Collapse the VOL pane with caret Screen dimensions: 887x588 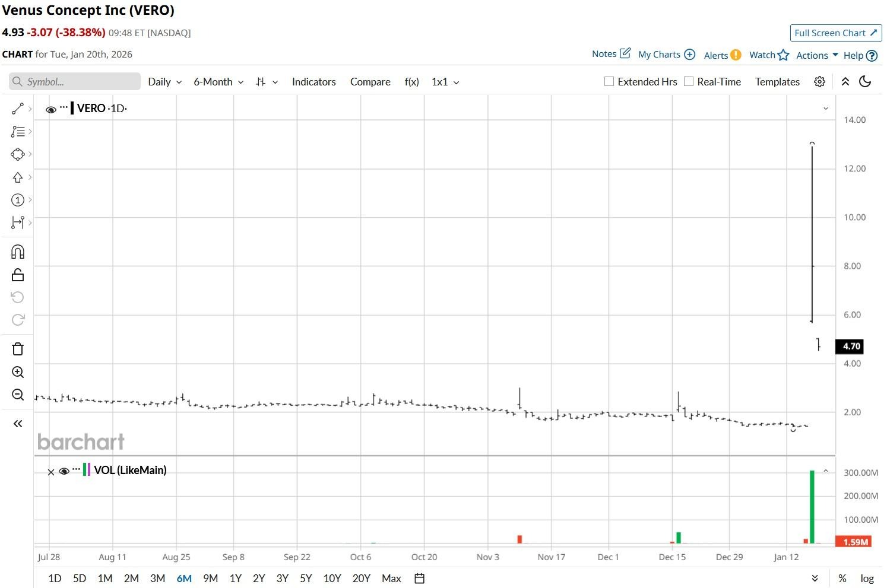coord(825,471)
